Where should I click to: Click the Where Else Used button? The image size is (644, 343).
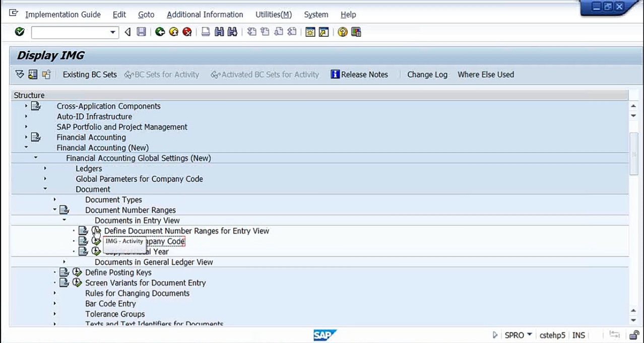point(486,75)
